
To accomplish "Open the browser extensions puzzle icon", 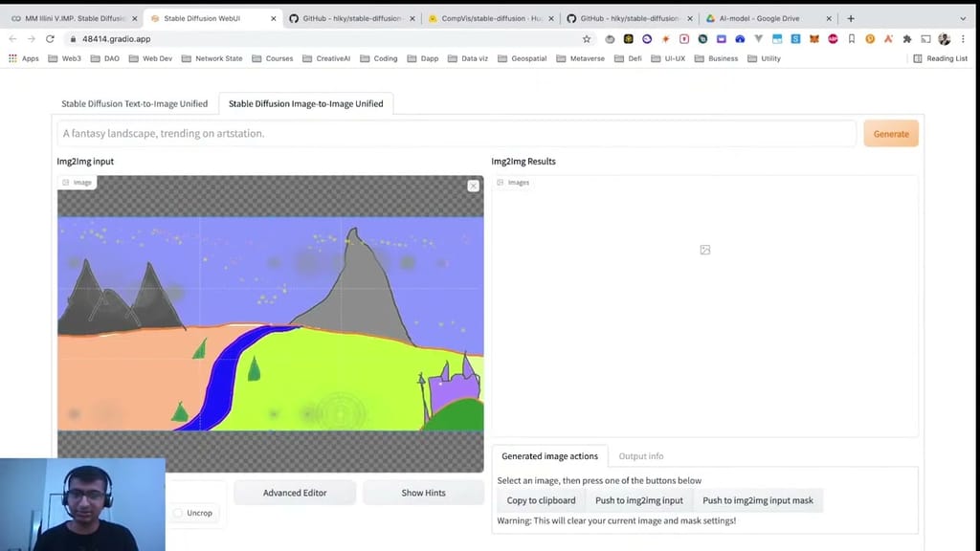I will click(907, 39).
